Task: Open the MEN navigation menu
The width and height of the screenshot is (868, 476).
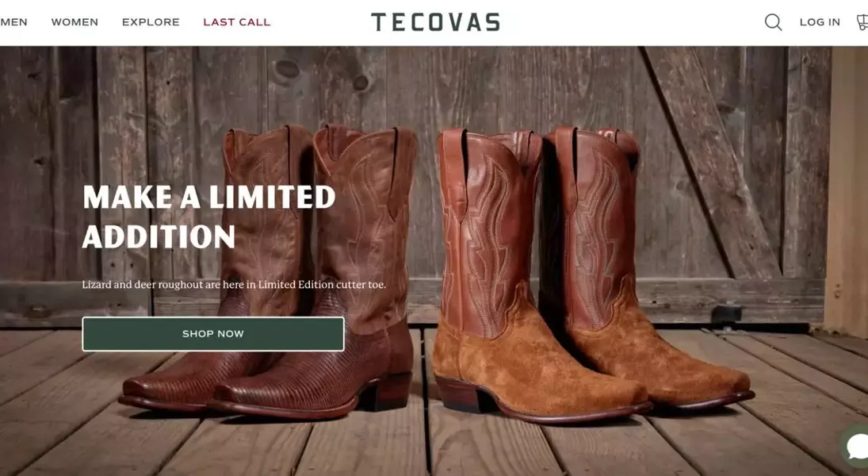Action: [x=13, y=22]
